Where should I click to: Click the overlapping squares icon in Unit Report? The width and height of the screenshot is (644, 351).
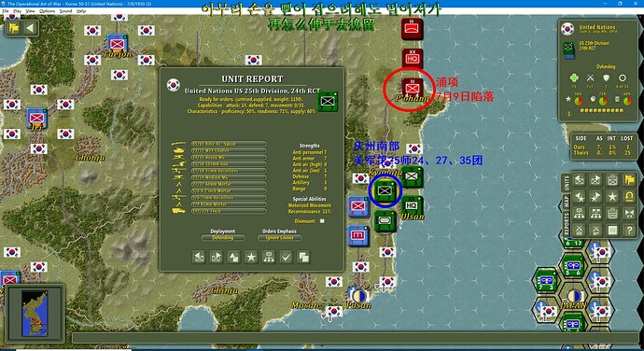coord(303,258)
